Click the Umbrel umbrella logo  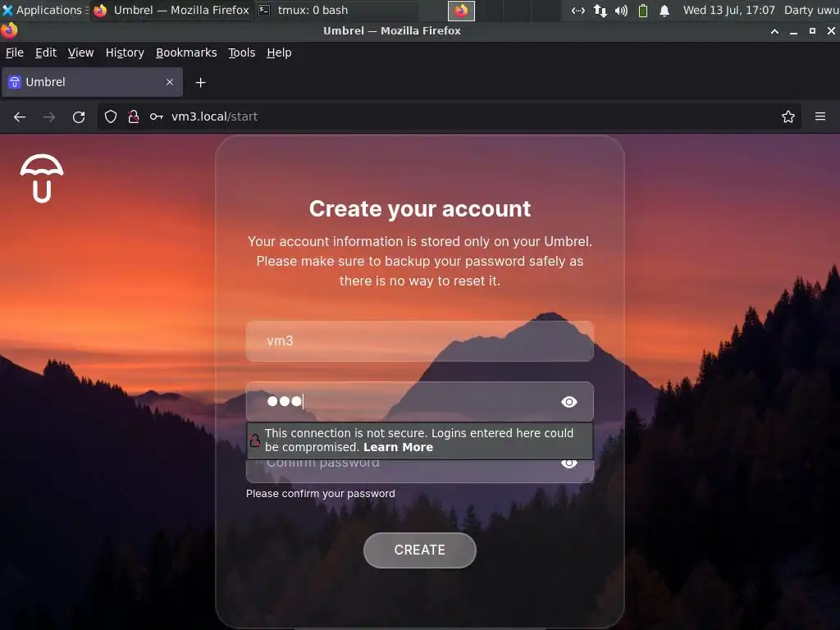[x=42, y=179]
